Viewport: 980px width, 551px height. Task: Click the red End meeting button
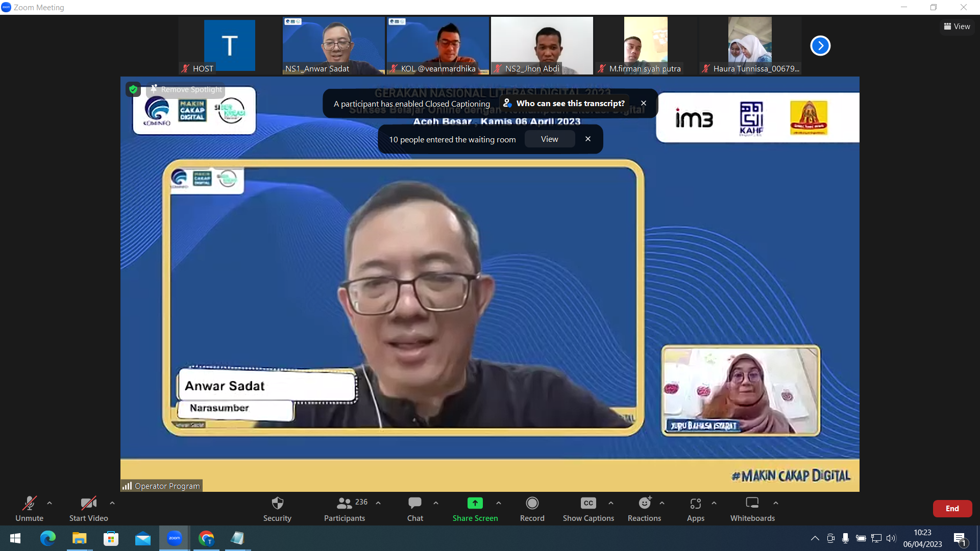coord(952,509)
